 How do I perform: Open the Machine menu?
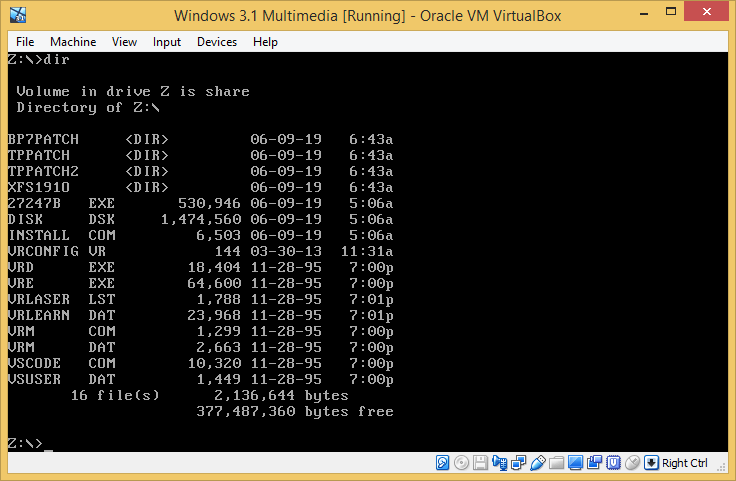pyautogui.click(x=73, y=42)
